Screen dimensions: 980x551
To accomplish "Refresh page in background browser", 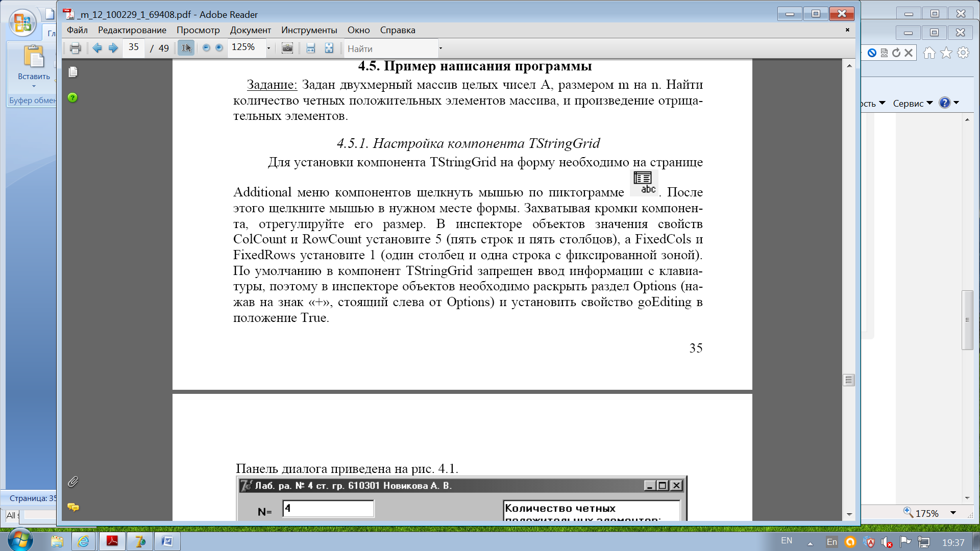I will [896, 53].
